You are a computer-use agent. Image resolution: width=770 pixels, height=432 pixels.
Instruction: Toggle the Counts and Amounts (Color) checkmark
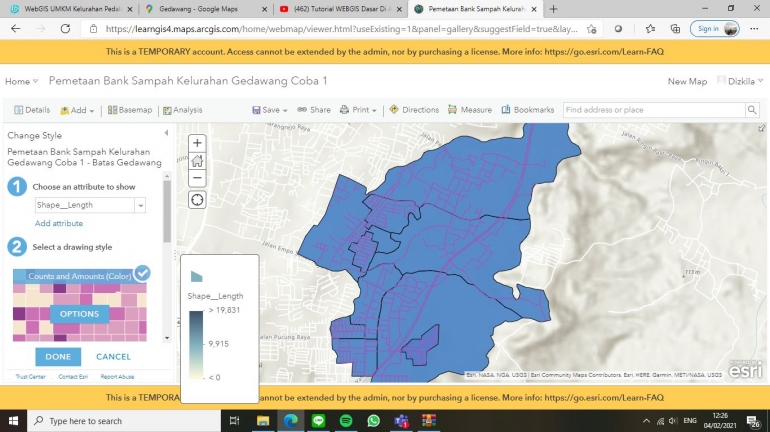click(x=143, y=273)
